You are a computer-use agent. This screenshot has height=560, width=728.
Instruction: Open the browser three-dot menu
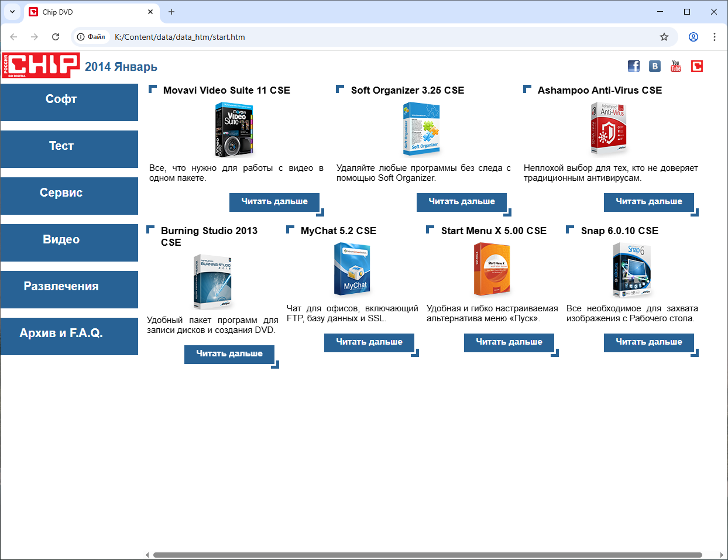[715, 37]
